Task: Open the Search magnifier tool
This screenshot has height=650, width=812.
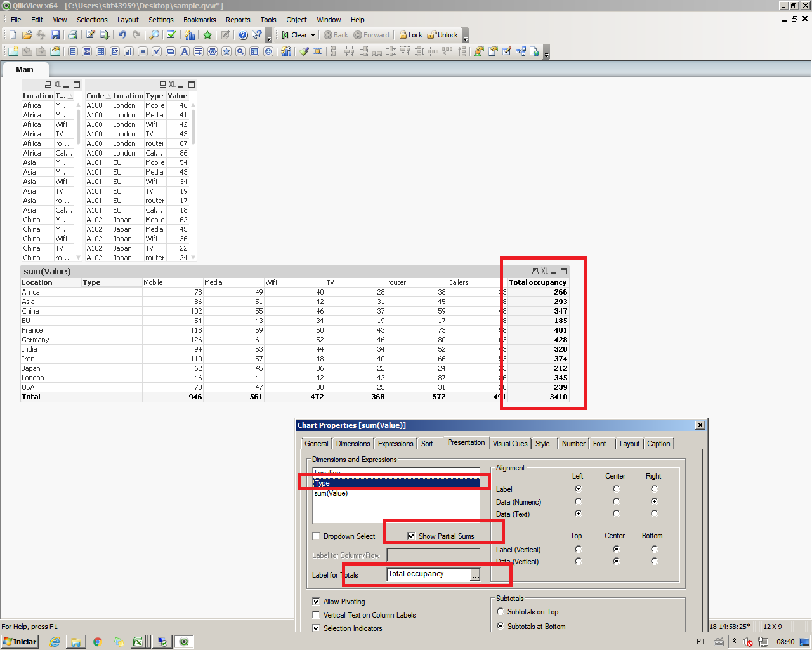Action: 154,35
